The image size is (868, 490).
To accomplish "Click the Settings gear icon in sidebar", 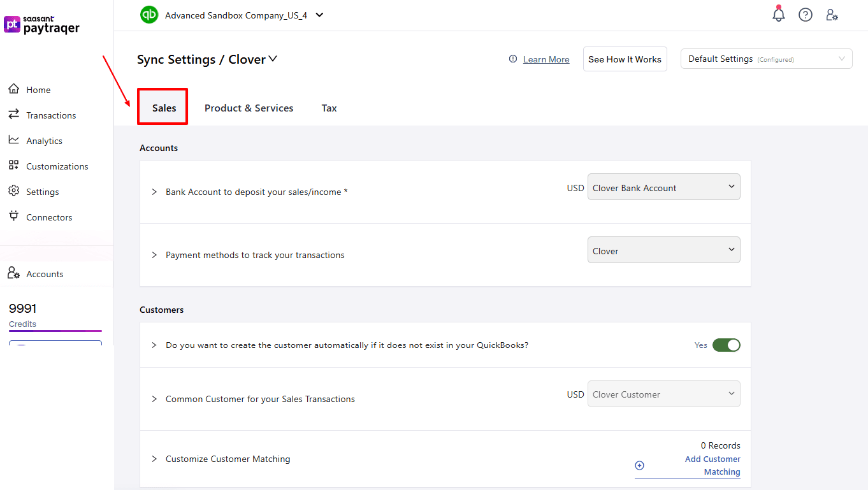I will click(x=14, y=191).
